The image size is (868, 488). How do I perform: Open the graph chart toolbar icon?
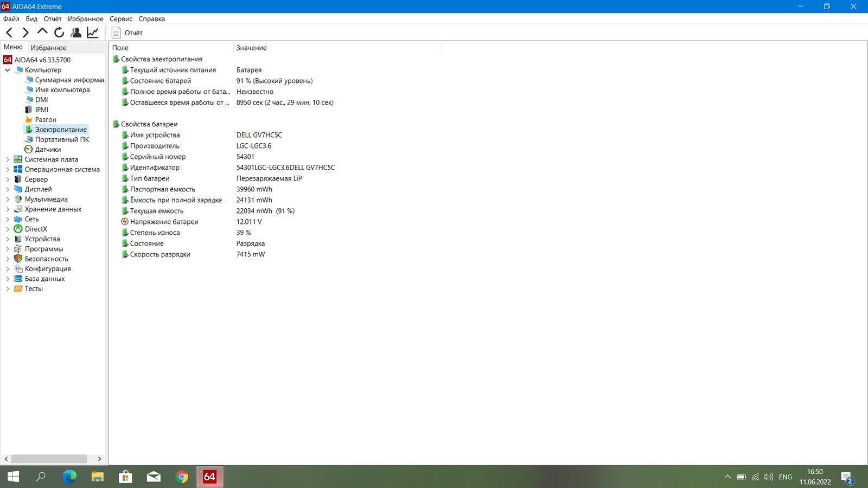(93, 33)
